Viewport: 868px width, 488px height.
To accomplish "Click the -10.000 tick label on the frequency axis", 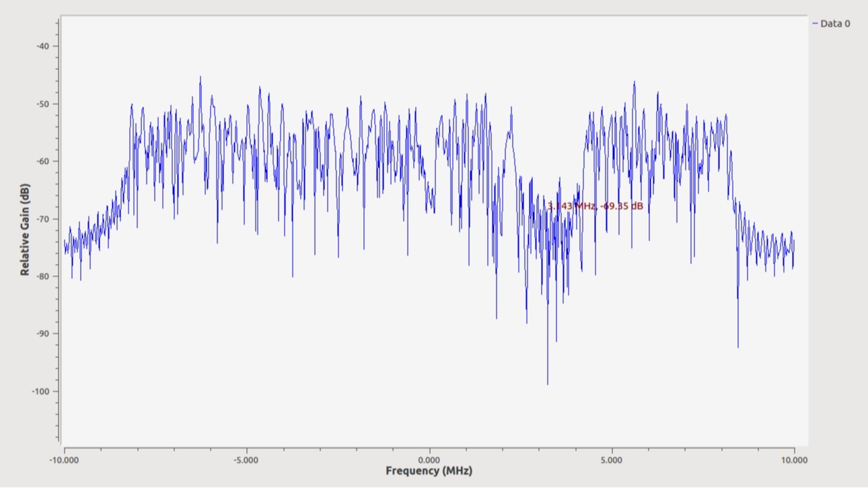I will click(64, 460).
